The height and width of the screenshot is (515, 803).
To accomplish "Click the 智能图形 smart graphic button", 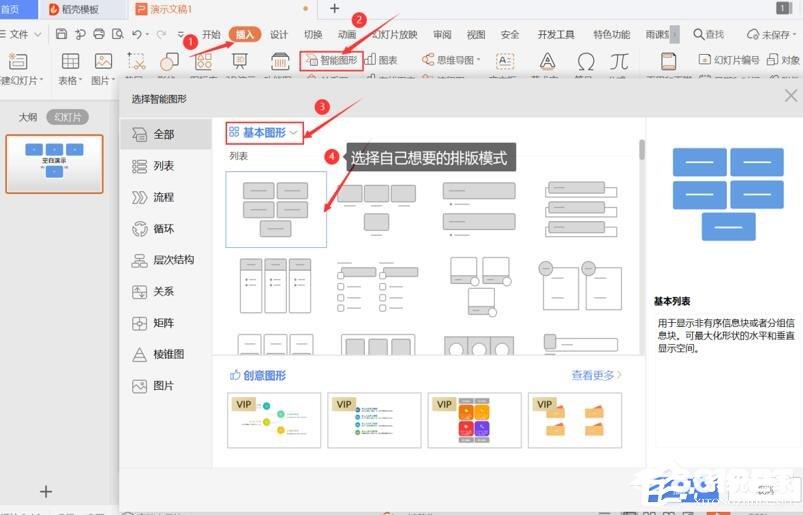I will tap(331, 60).
